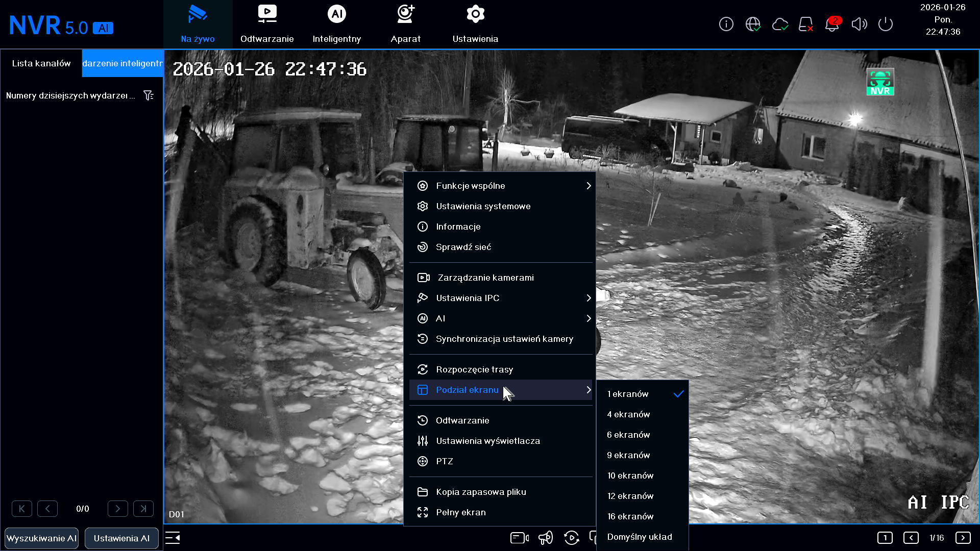Choose Sprawdź sieć menu entry
This screenshot has height=551, width=980.
(501, 247)
